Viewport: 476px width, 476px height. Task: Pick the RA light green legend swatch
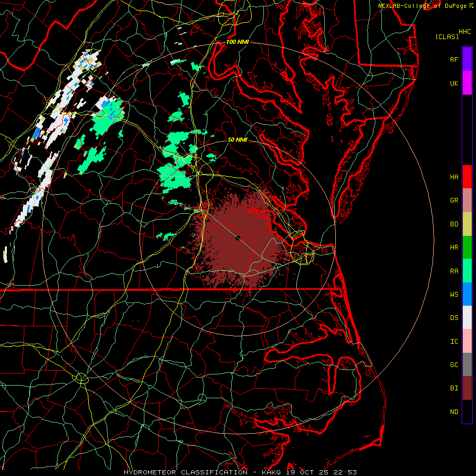pos(467,271)
